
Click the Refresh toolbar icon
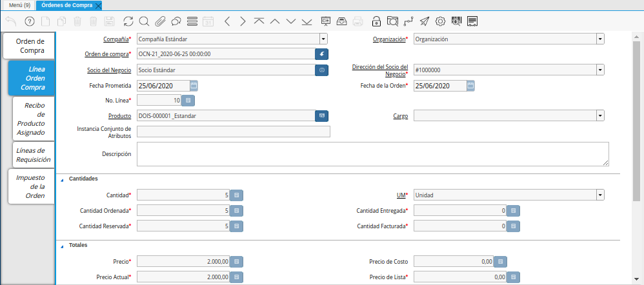click(x=128, y=21)
